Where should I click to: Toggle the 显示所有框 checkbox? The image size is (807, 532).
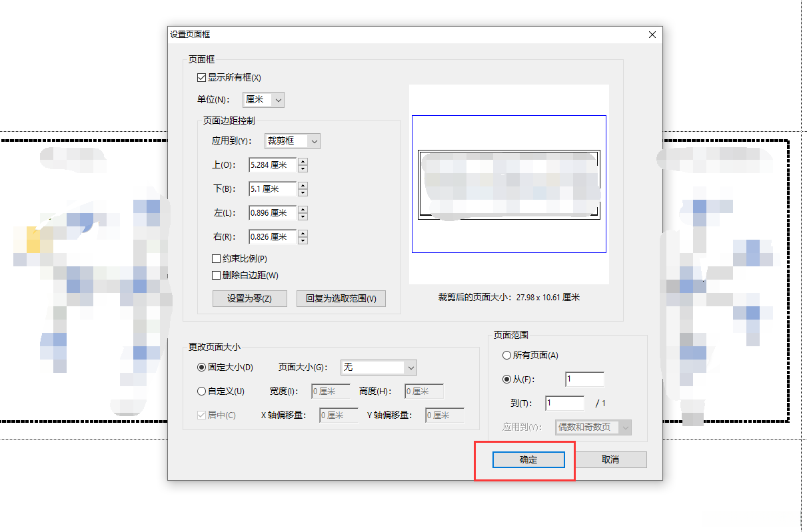click(x=201, y=77)
